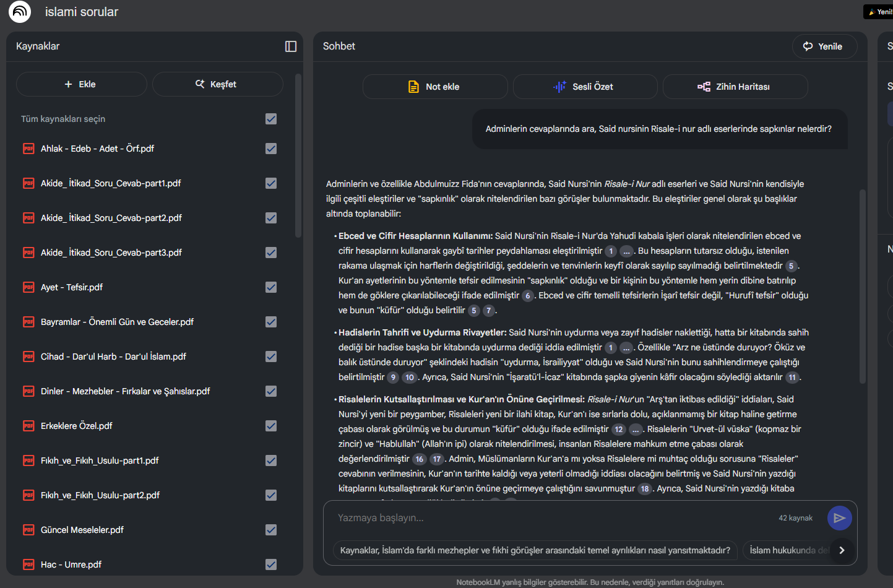Viewport: 893px width, 588px height.
Task: Uncheck Güncel Meseleler.pdf source
Action: [271, 530]
